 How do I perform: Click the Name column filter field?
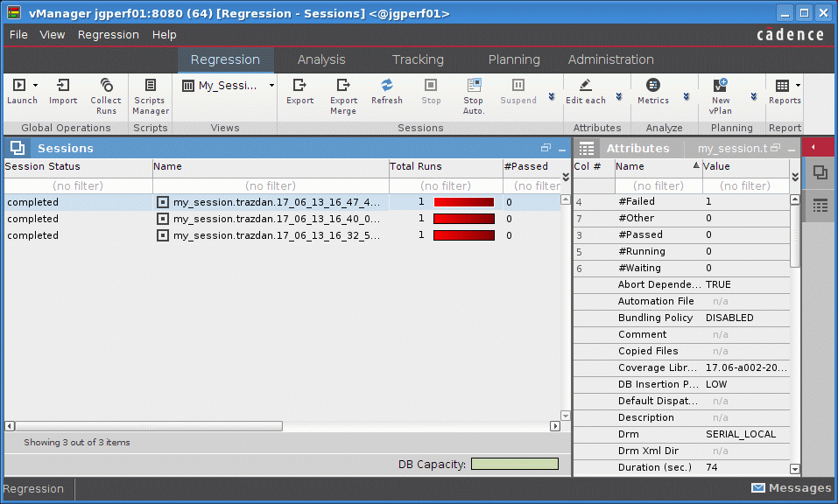(271, 185)
